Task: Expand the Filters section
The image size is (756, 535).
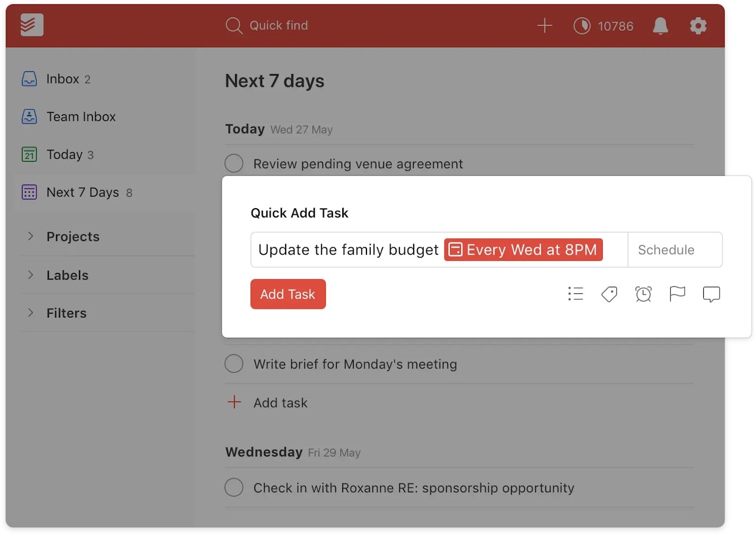Action: pyautogui.click(x=31, y=313)
